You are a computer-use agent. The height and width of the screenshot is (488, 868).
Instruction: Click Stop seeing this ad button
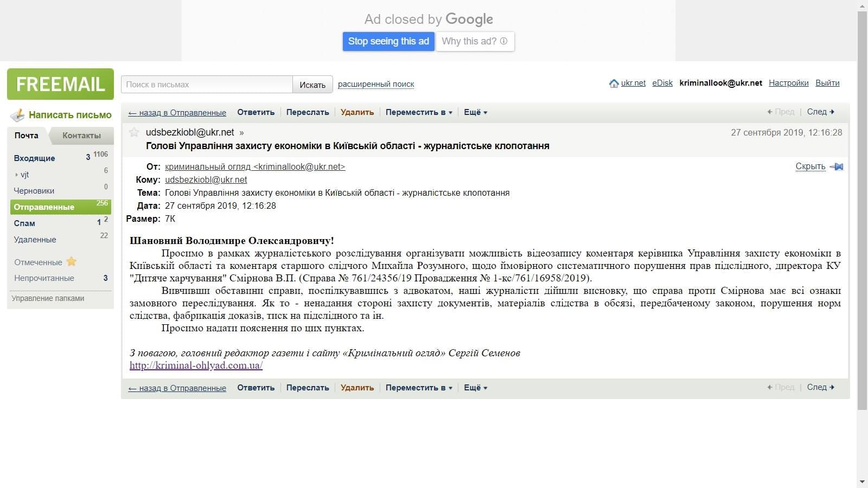tap(388, 41)
